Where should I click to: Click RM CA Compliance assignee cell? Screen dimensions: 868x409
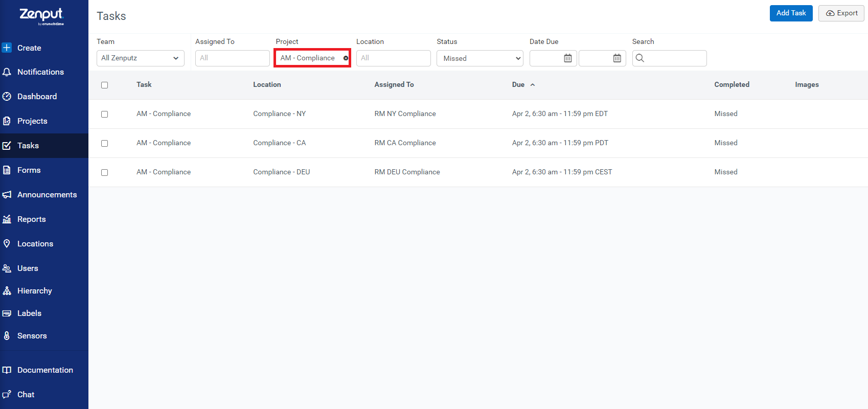(x=405, y=143)
